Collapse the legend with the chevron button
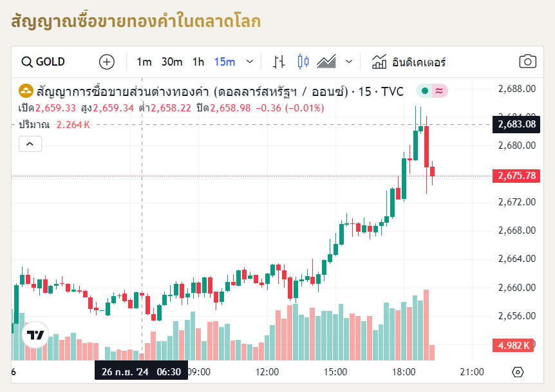Screen dimensions: 555x392 [30, 144]
